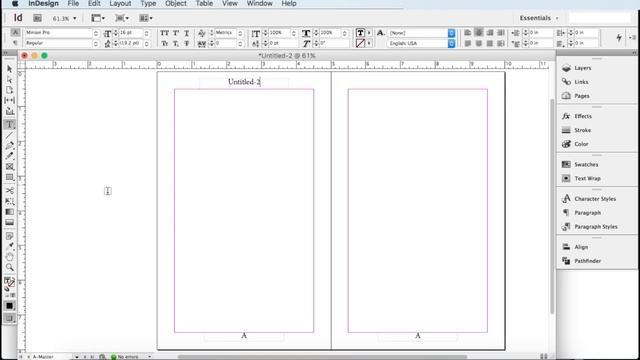
Task: Toggle Subscript formatting
Action: (176, 43)
